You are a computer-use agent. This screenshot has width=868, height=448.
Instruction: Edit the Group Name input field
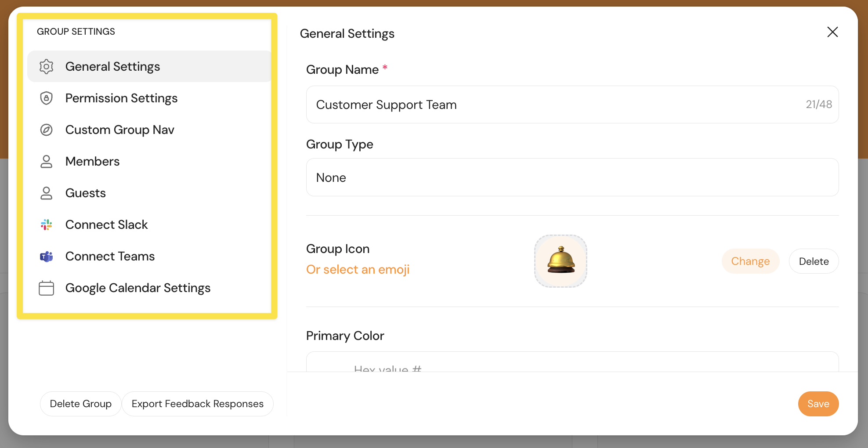[572, 105]
